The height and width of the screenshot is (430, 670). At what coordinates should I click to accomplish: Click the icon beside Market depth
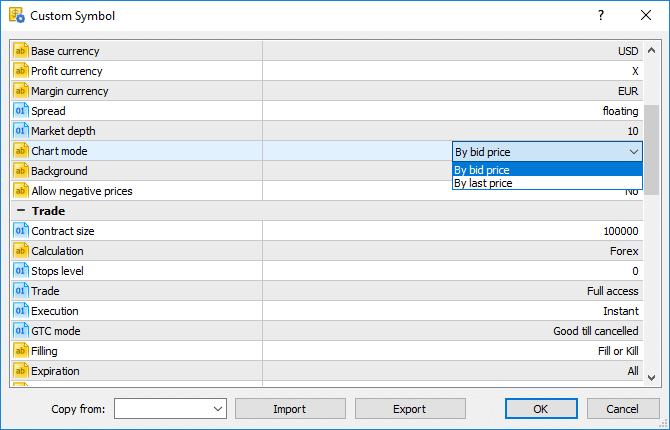pyautogui.click(x=20, y=131)
